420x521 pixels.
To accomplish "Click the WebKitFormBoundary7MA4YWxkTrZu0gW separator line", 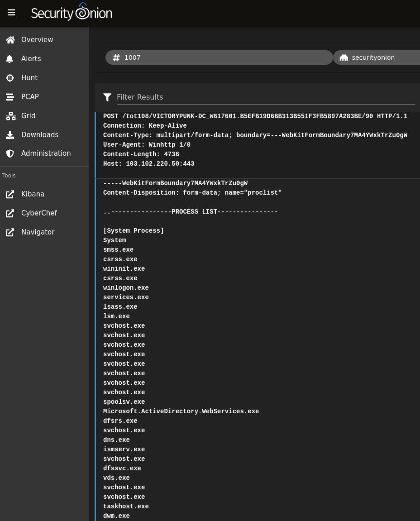I will point(175,183).
